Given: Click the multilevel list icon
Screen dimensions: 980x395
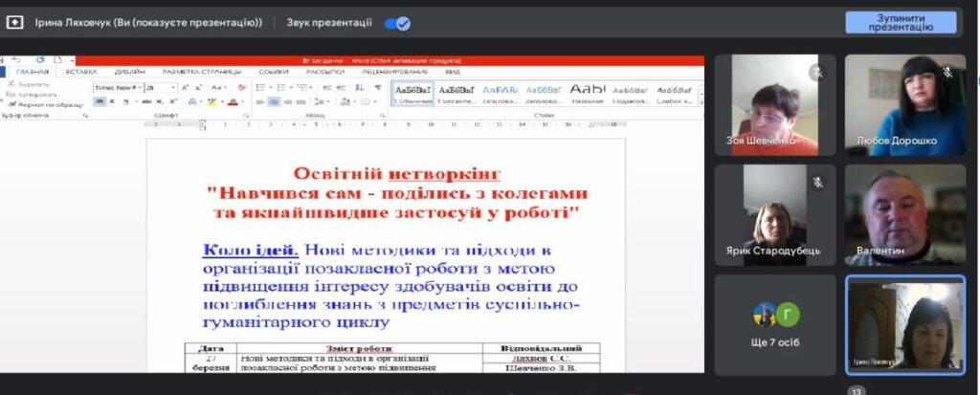Looking at the screenshot, I should (x=303, y=87).
